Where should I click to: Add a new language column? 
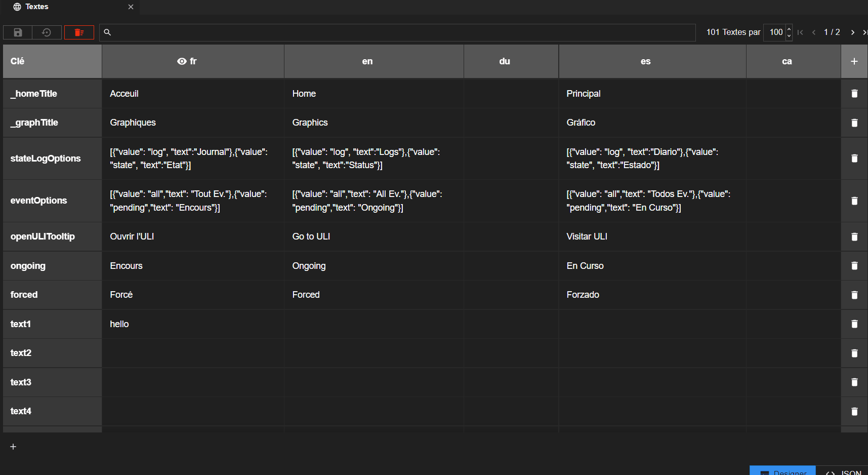point(854,61)
